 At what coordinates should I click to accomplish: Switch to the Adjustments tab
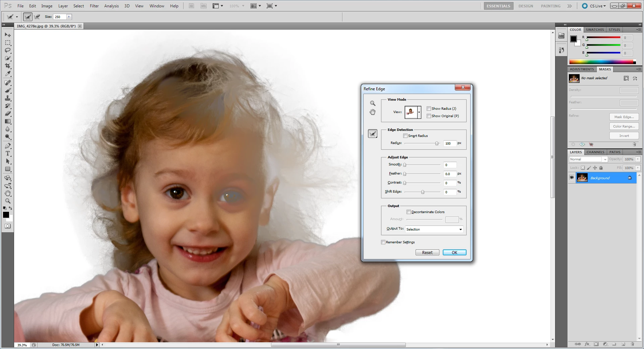[582, 69]
